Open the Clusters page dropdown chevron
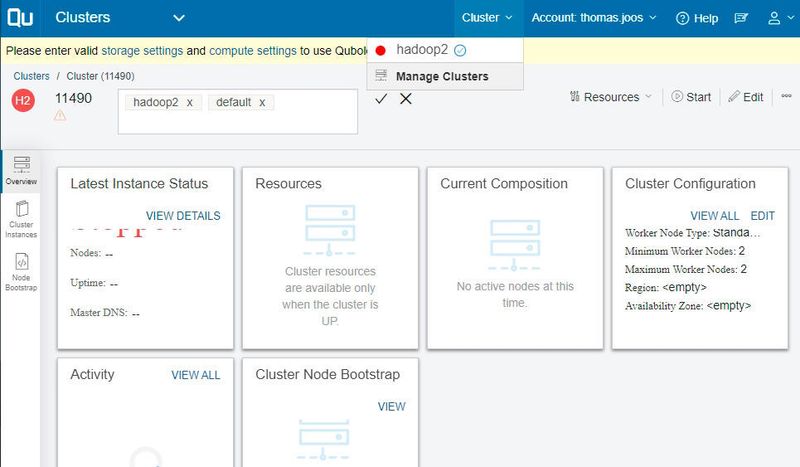Viewport: 800px width, 467px height. 179,18
